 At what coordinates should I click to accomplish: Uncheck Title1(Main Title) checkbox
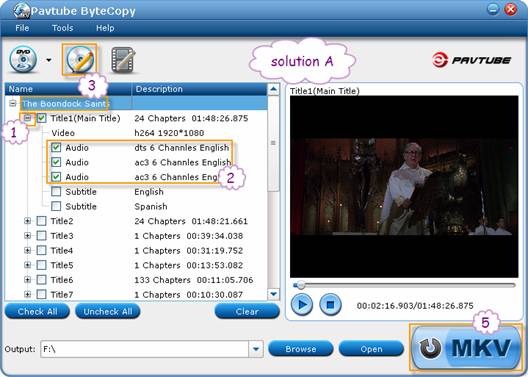tap(41, 118)
